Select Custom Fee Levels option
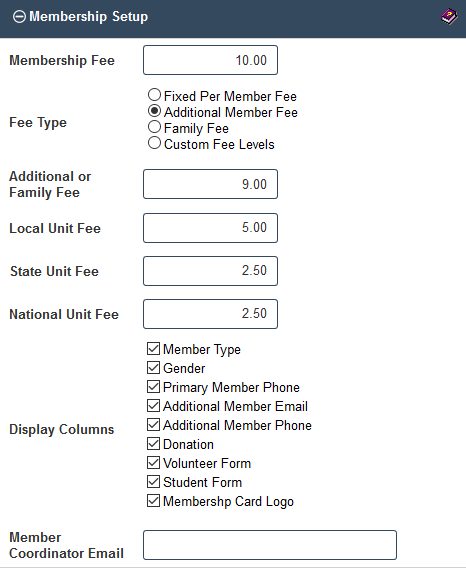The width and height of the screenshot is (466, 568). [x=154, y=143]
